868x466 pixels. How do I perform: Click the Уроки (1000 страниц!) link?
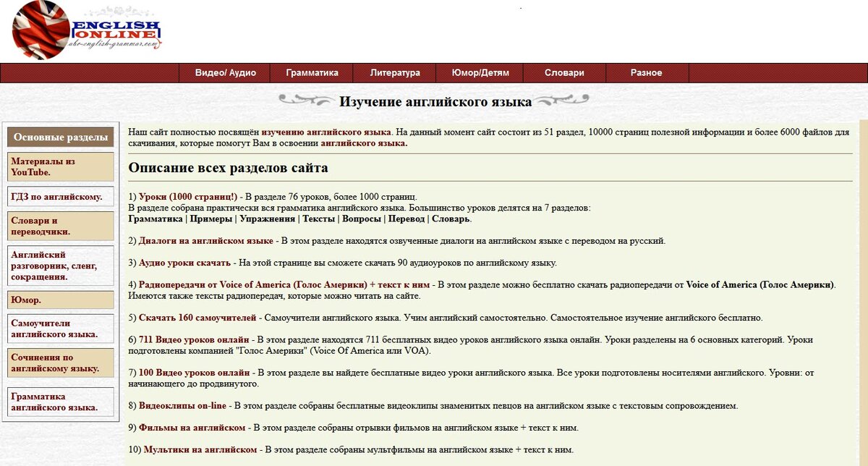coord(188,196)
